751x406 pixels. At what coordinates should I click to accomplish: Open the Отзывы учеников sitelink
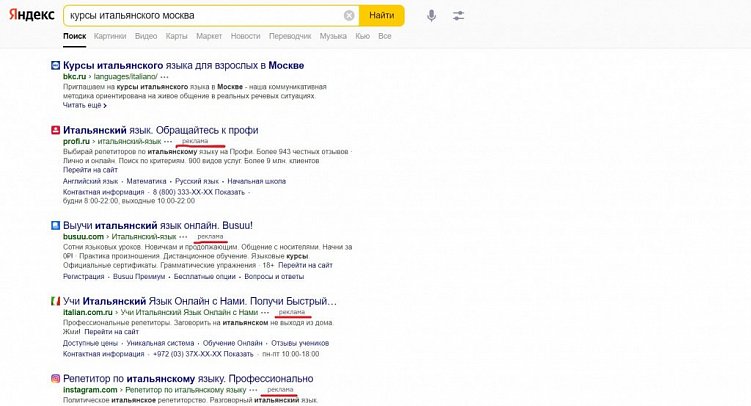pyautogui.click(x=300, y=343)
